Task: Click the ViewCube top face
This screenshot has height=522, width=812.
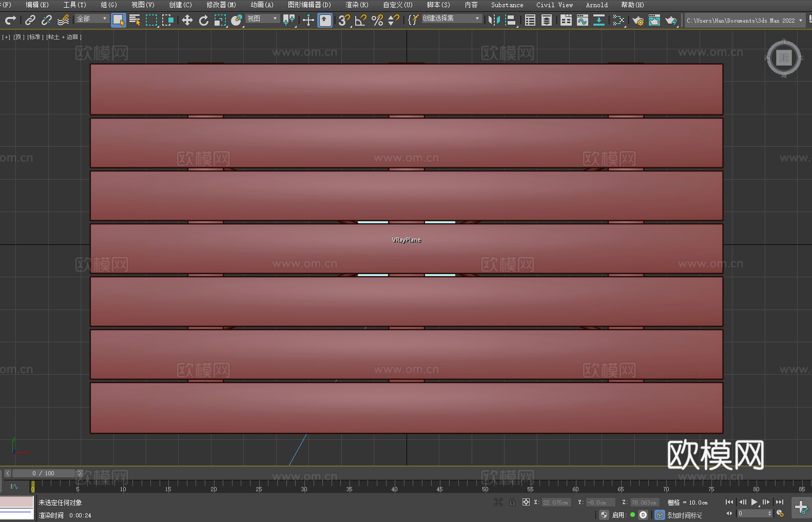Action: tap(784, 57)
